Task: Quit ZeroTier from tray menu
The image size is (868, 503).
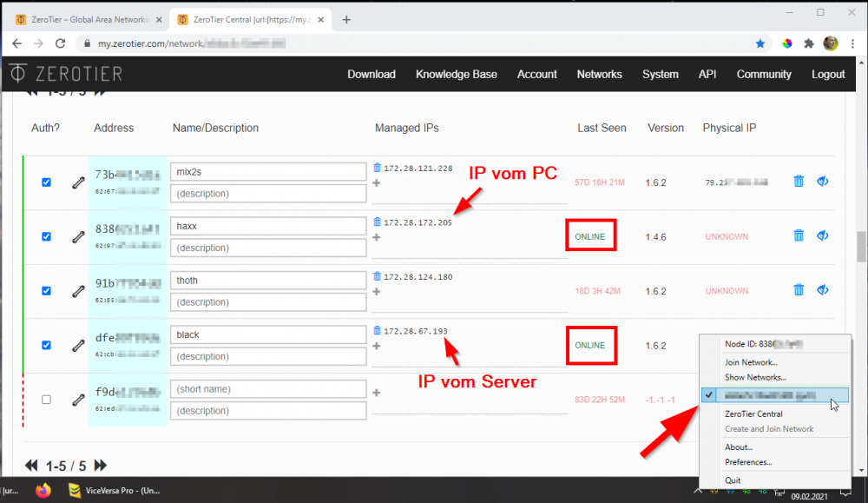Action: click(x=733, y=480)
